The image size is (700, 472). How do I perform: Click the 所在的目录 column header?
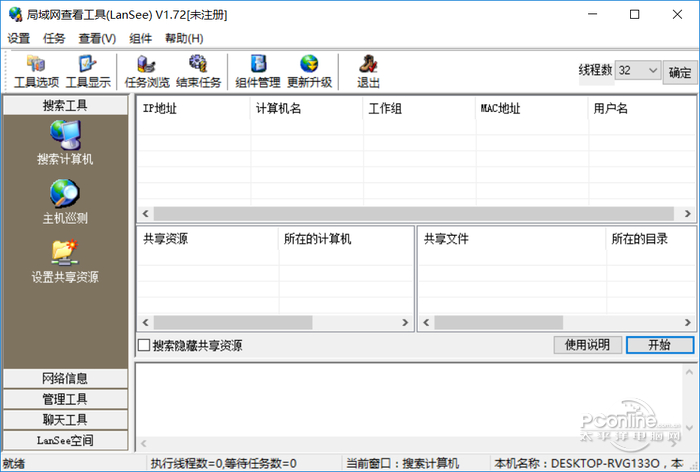651,238
